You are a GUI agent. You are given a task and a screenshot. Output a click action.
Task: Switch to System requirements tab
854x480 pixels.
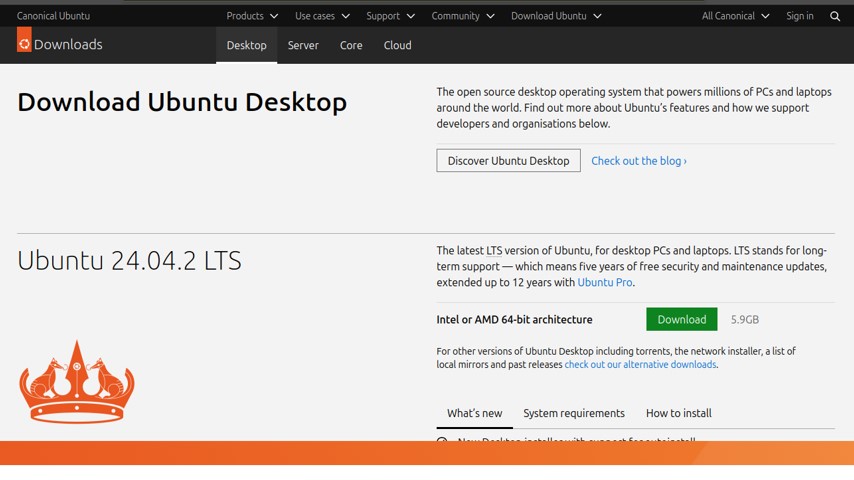point(574,414)
